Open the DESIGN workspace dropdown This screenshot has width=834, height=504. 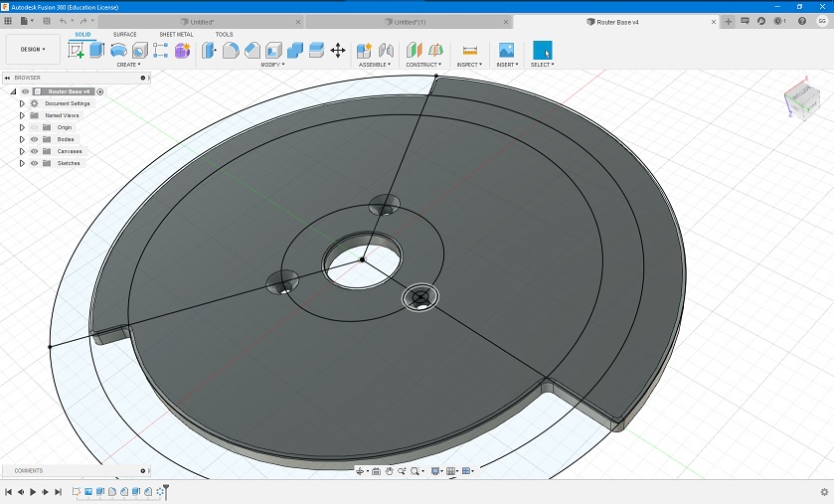tap(33, 49)
